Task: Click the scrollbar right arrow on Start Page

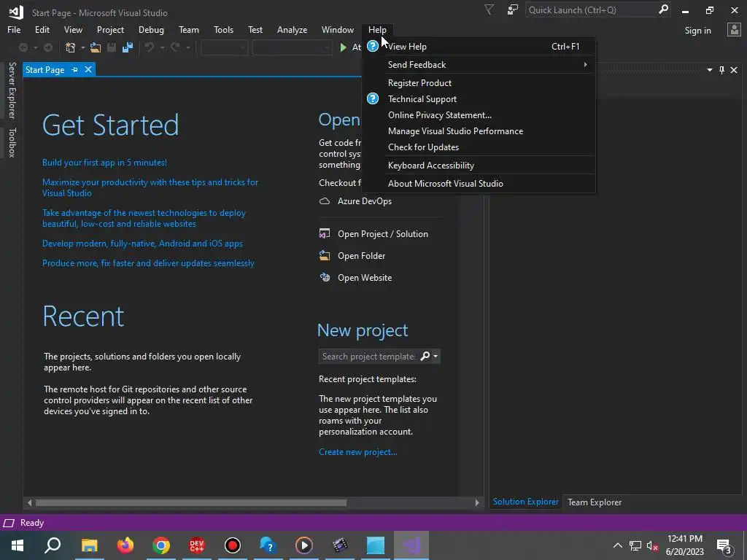Action: tap(477, 502)
